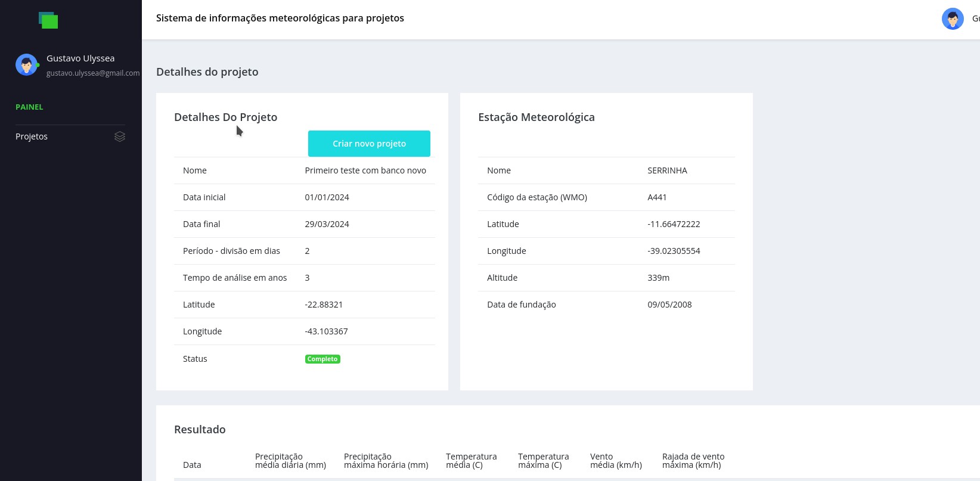Click the Temperatura máxima column header

pyautogui.click(x=543, y=461)
